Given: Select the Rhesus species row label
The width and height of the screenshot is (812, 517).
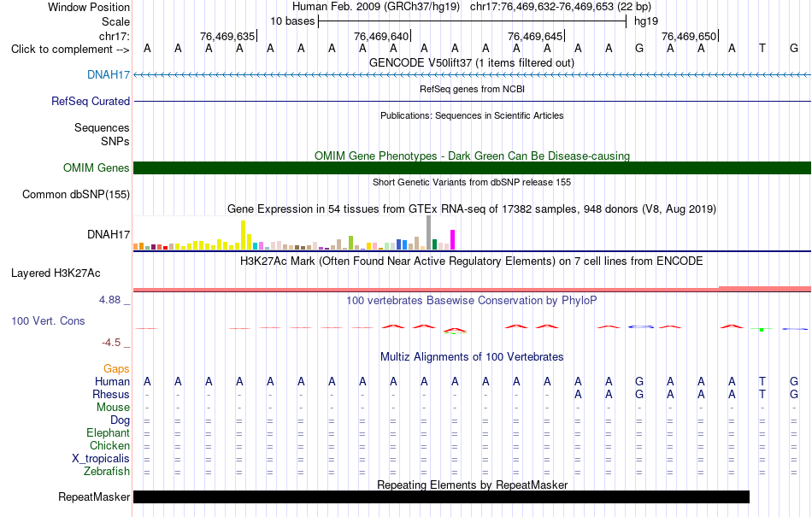Looking at the screenshot, I should coord(111,394).
